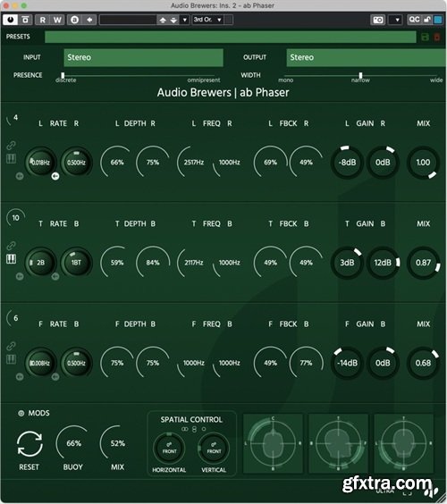Open the host preset browser dropdown arrow

pyautogui.click(x=184, y=20)
